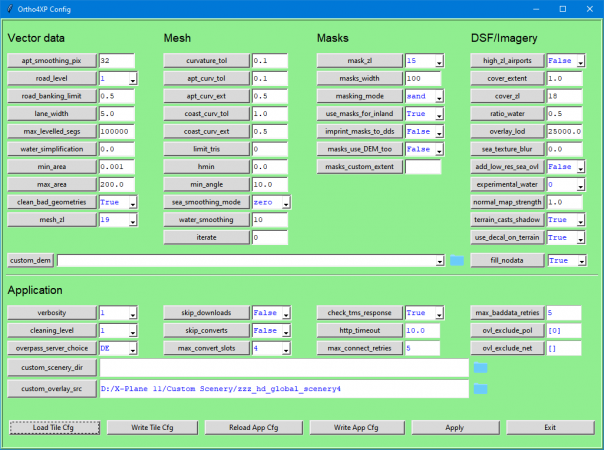Click max_baddata_retries label button
This screenshot has height=450, width=604.
click(507, 313)
